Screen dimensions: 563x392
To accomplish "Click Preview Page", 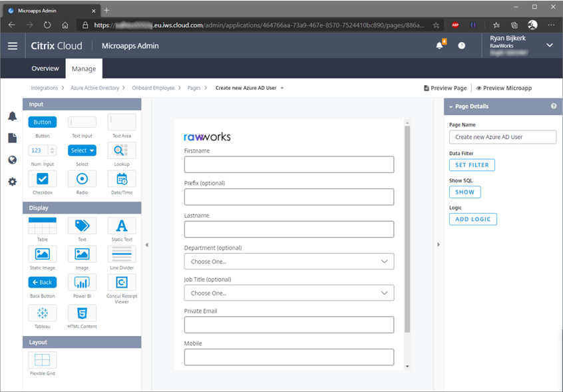I will tap(445, 88).
